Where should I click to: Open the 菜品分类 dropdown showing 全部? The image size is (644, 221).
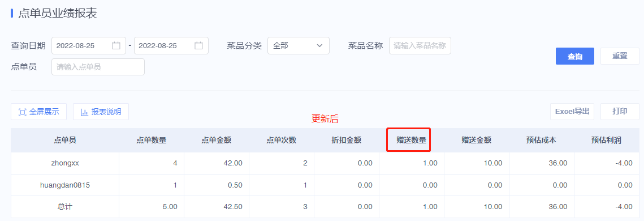point(298,46)
